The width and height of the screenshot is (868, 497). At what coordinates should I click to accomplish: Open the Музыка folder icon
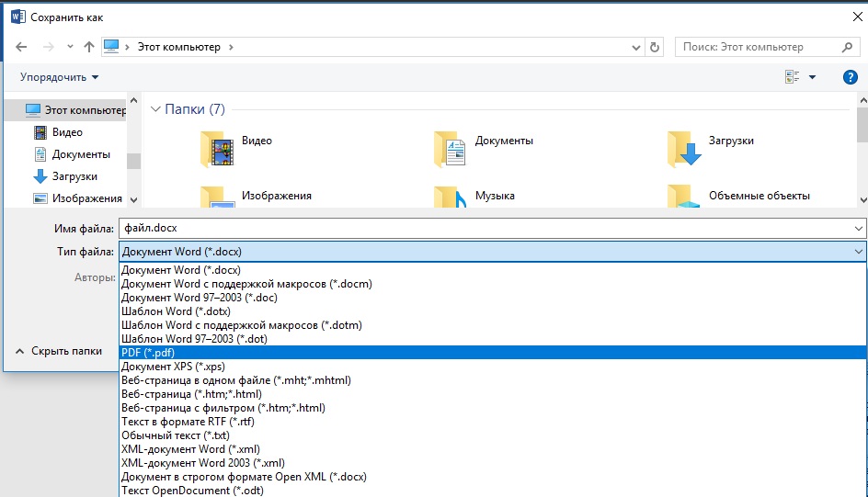(451, 197)
